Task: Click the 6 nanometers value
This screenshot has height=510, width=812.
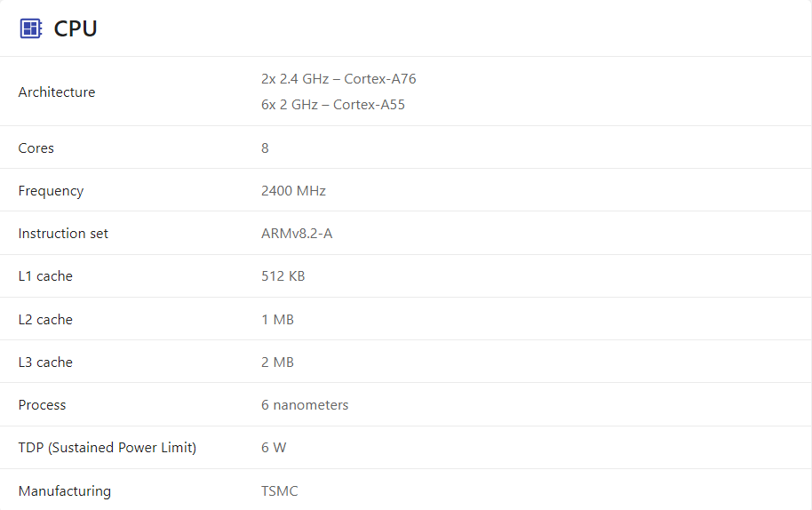Action: pos(305,405)
